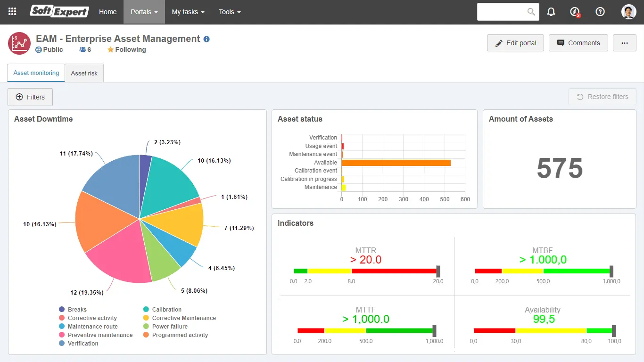The width and height of the screenshot is (644, 362).
Task: Click the search magnifier icon
Action: (x=531, y=12)
